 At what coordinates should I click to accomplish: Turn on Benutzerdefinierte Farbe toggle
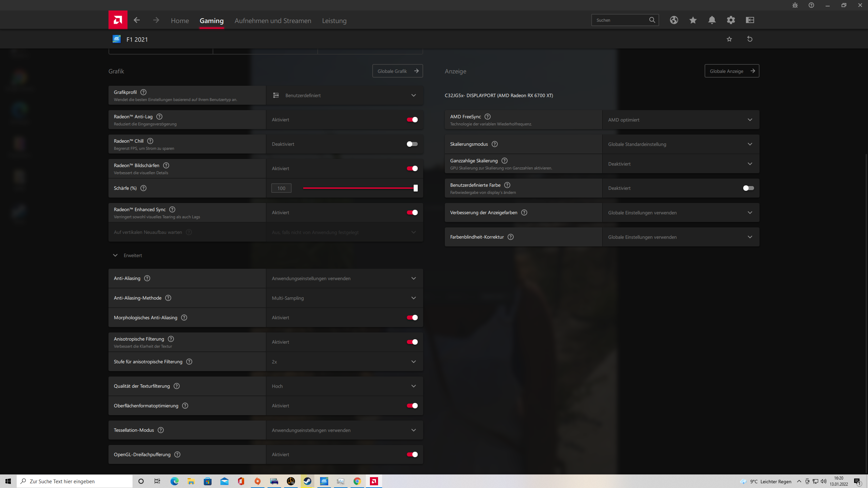[x=748, y=188]
